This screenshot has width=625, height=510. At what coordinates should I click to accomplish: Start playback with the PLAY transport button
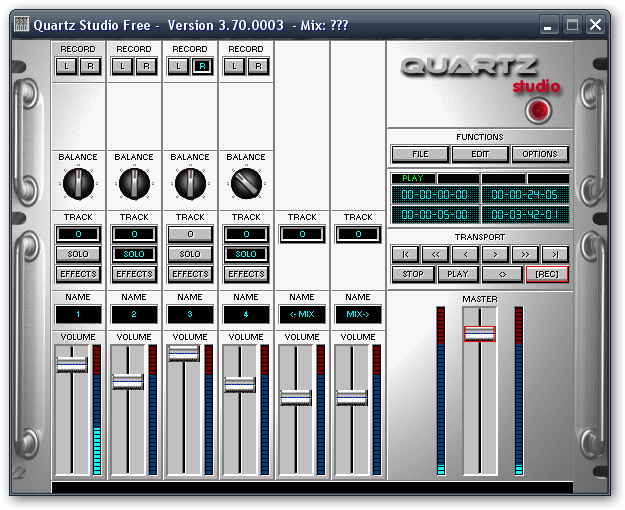point(458,274)
